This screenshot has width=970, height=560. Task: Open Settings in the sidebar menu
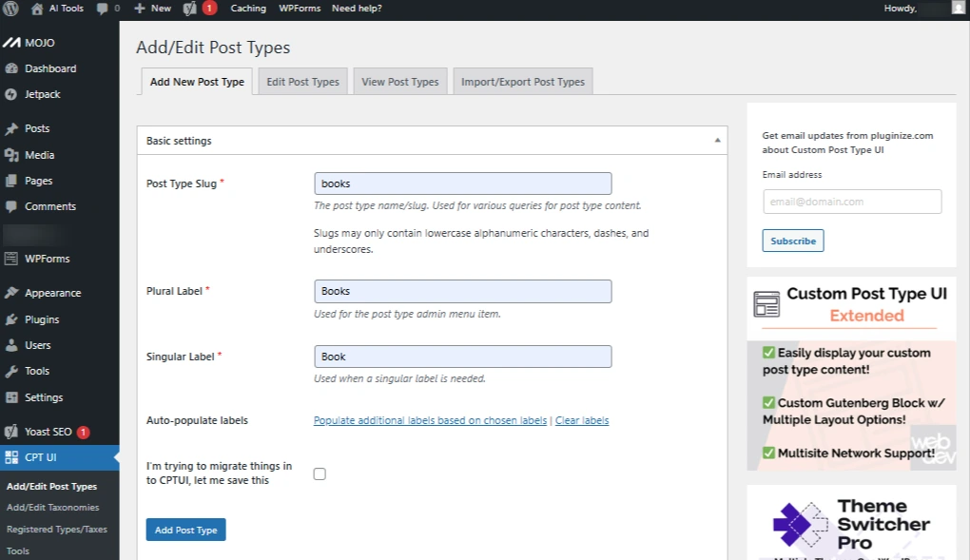point(44,397)
